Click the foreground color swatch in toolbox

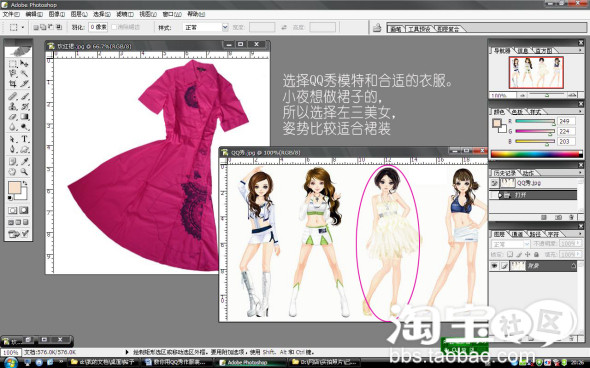coord(15,188)
